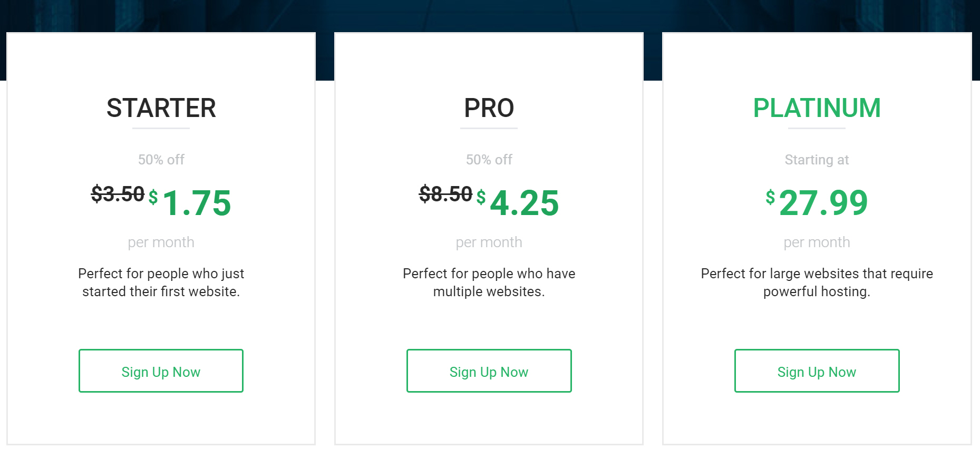Click the crossed-out $3.50 original price

[x=118, y=193]
